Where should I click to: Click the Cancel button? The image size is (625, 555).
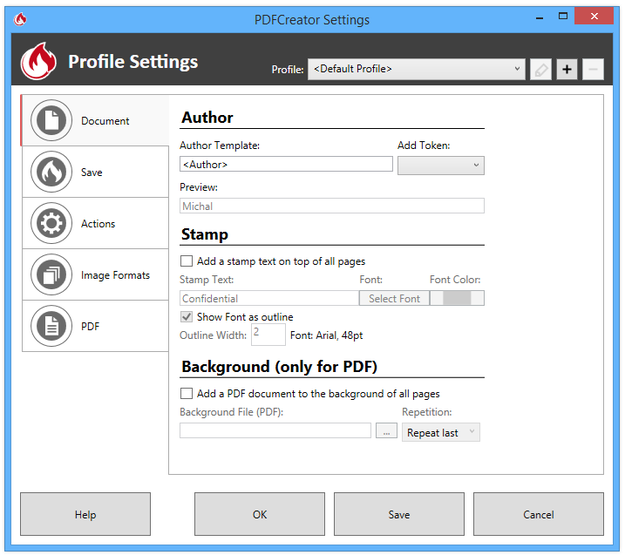539,514
